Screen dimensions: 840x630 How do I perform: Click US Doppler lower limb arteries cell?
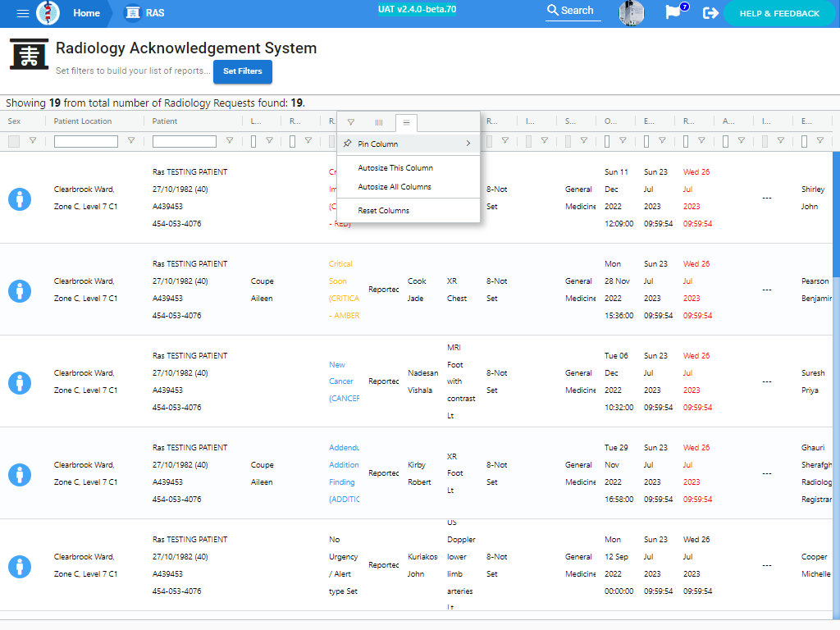[x=461, y=565]
